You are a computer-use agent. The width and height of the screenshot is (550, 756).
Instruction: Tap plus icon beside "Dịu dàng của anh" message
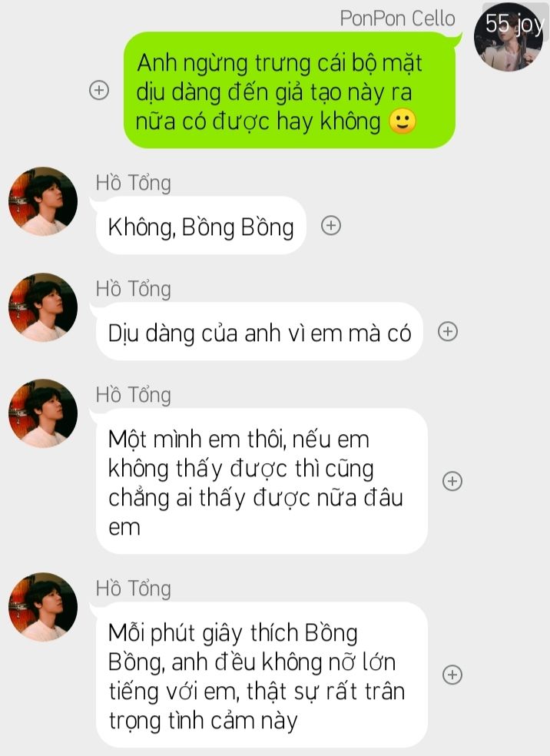[448, 331]
